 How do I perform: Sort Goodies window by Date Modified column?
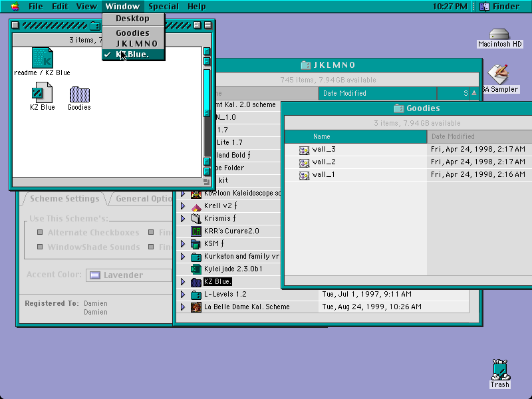pos(479,136)
